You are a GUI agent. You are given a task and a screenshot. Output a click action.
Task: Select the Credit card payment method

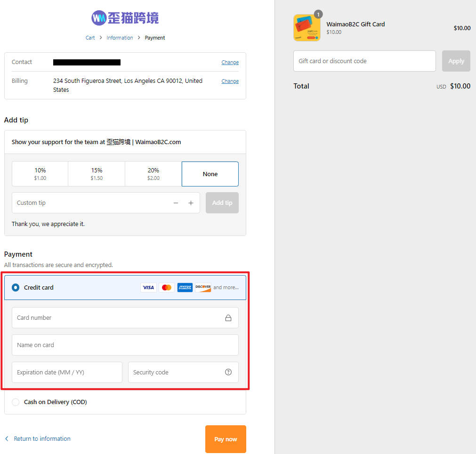click(16, 287)
